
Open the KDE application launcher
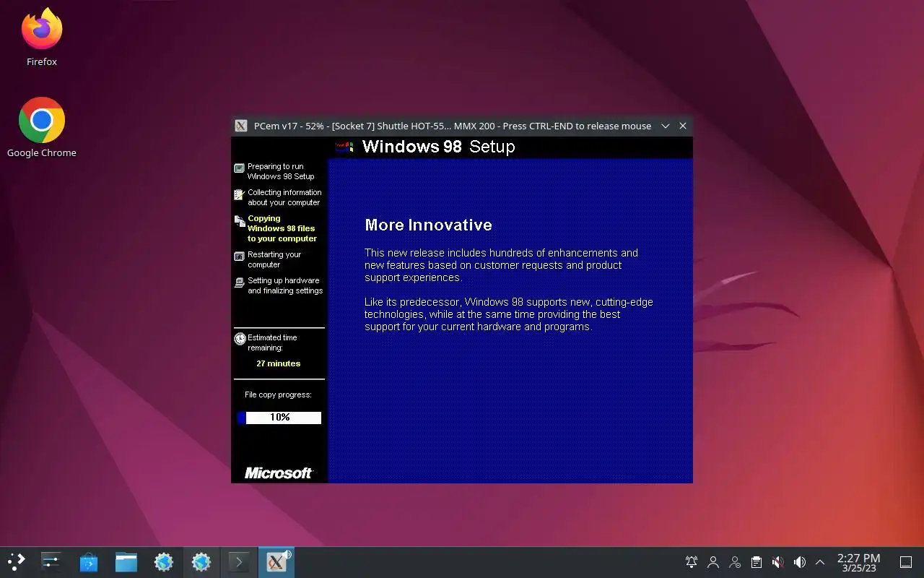click(16, 562)
